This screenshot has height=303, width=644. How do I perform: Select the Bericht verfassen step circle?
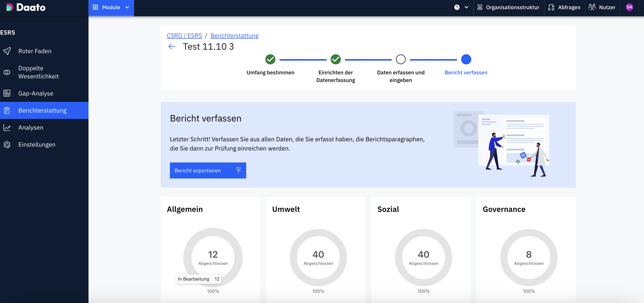coord(466,59)
